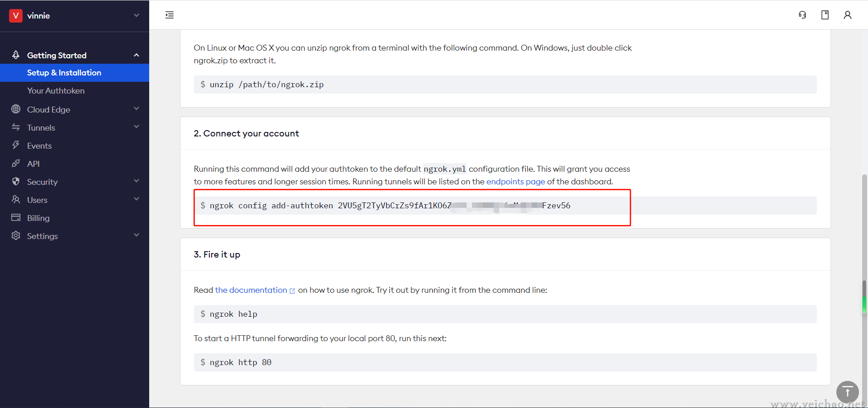Open the user profile icon

coord(848,15)
